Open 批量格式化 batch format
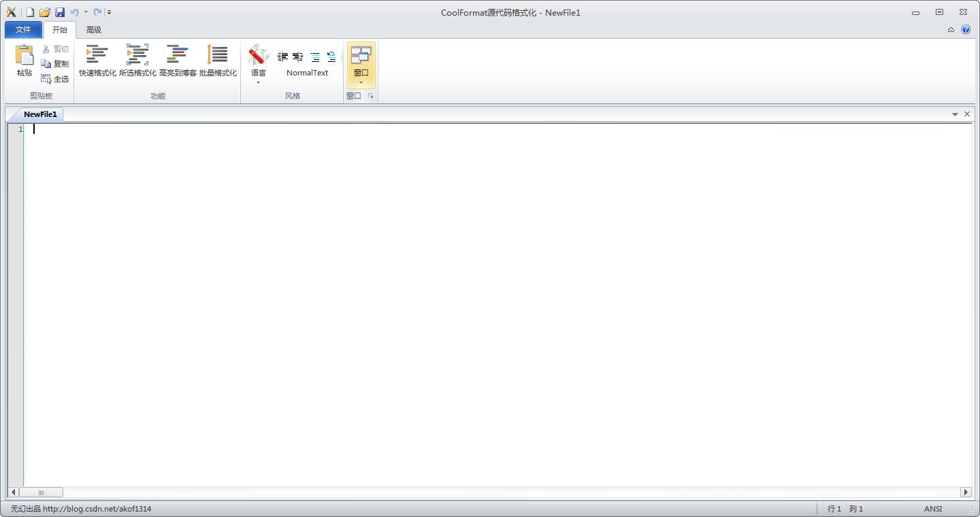Screen dimensions: 980x517 pyautogui.click(x=218, y=61)
